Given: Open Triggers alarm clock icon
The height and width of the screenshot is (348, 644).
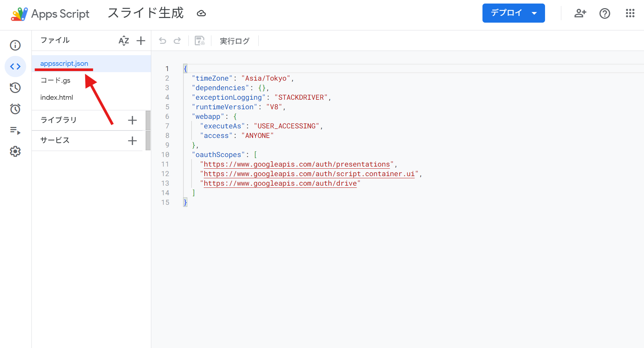Looking at the screenshot, I should click(x=15, y=109).
